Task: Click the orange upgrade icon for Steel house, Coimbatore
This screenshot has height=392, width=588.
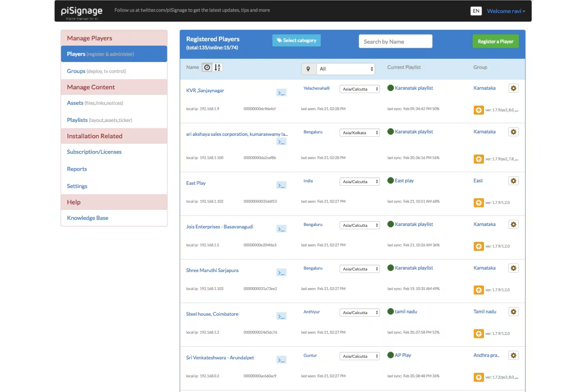Action: tap(479, 334)
